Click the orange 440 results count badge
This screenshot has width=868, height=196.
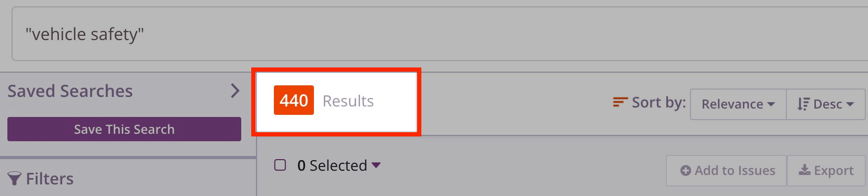294,100
